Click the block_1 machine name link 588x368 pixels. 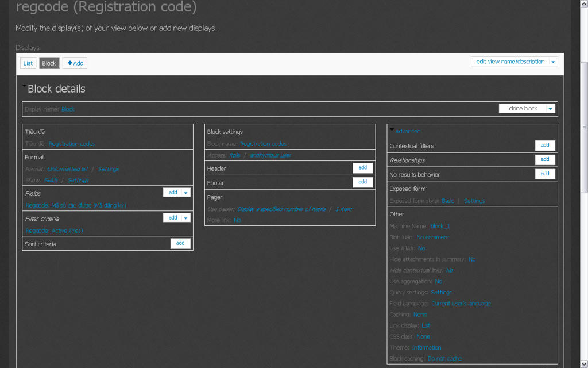(x=440, y=226)
